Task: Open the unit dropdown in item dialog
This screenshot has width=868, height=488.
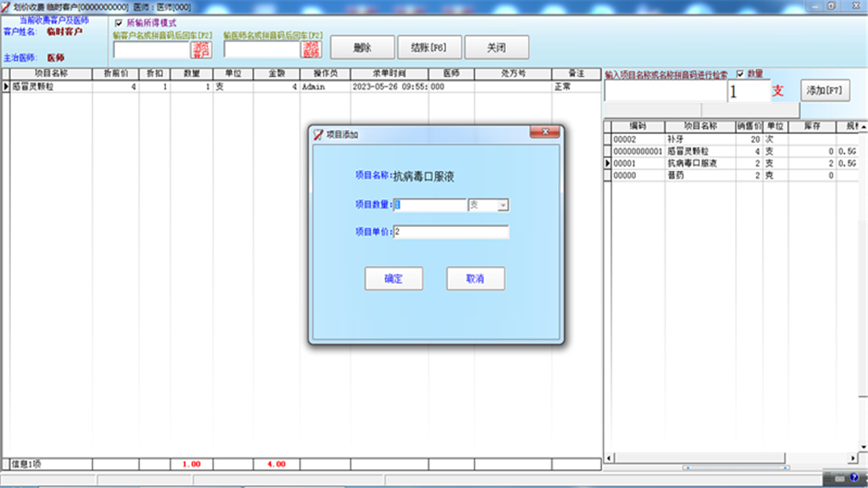Action: click(502, 205)
